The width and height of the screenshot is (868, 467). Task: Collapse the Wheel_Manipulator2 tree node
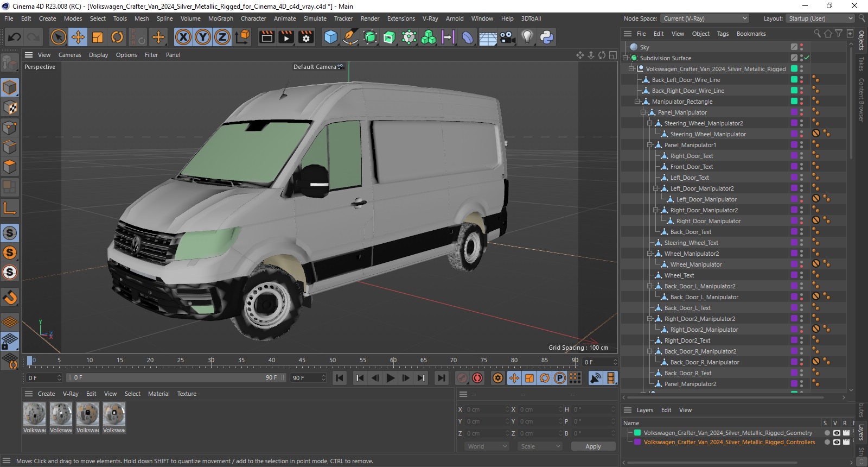650,254
